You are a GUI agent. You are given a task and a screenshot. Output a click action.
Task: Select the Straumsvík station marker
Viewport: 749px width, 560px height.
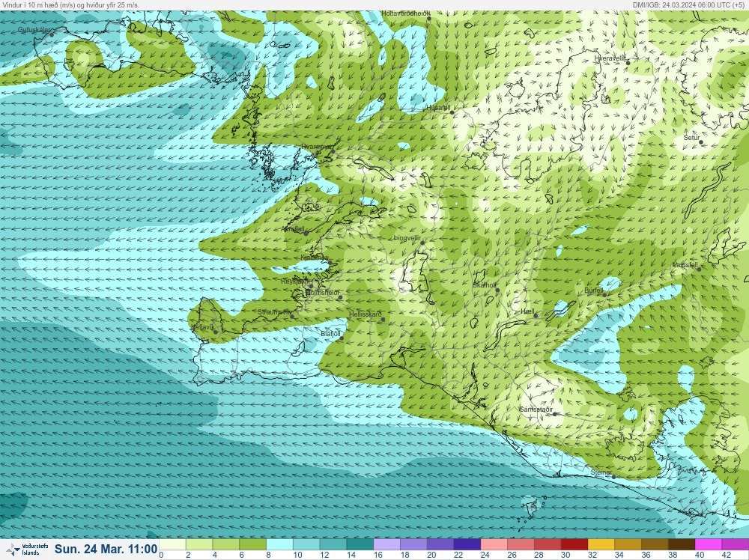292,316
